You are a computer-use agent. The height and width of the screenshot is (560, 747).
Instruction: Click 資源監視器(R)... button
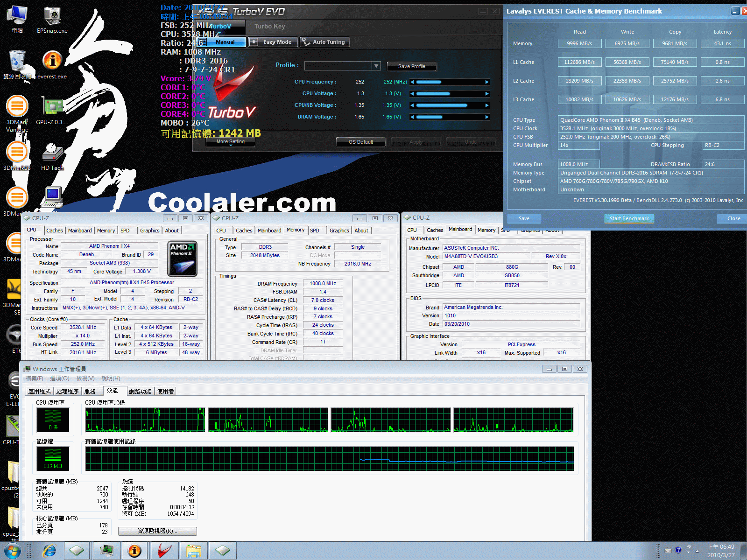tap(157, 531)
